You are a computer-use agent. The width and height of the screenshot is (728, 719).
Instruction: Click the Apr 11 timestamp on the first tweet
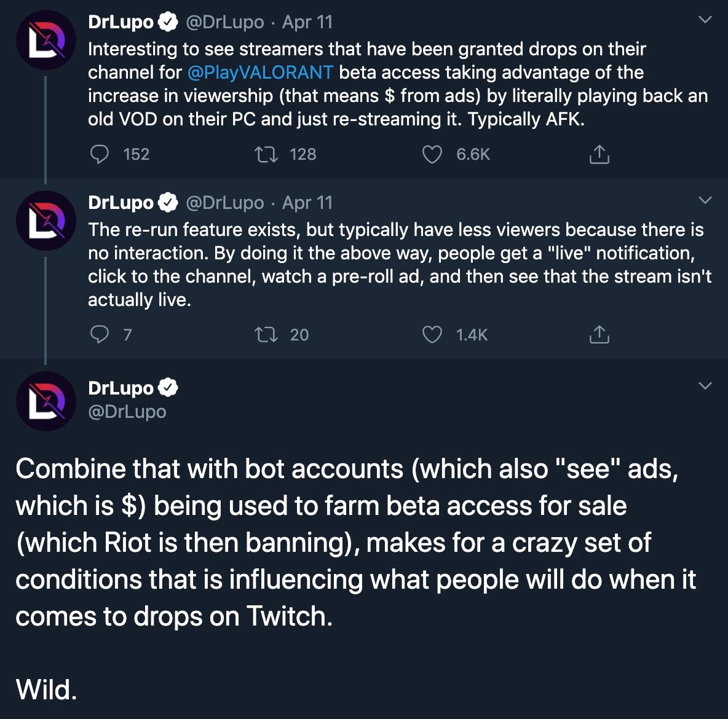(x=306, y=22)
